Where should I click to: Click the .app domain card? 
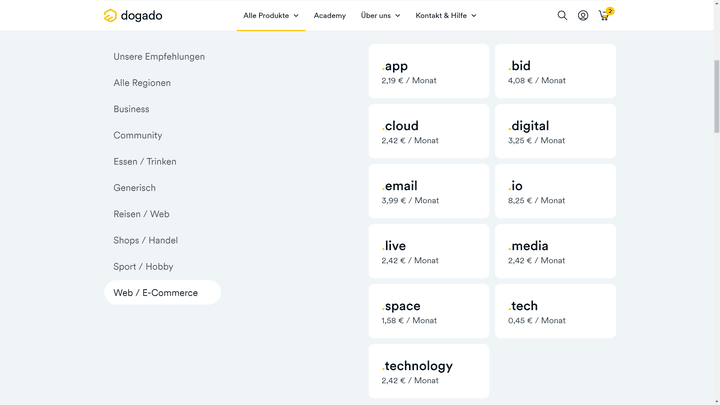(428, 71)
